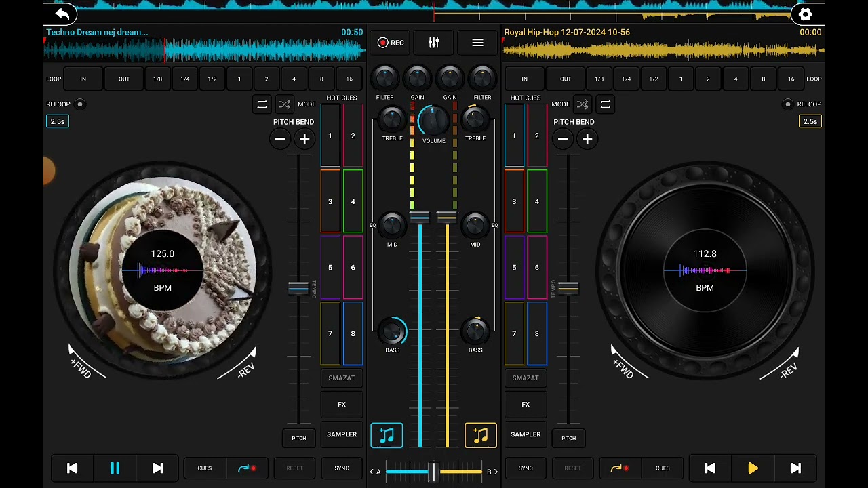The image size is (868, 488).
Task: Open right deck FX panel
Action: (526, 405)
